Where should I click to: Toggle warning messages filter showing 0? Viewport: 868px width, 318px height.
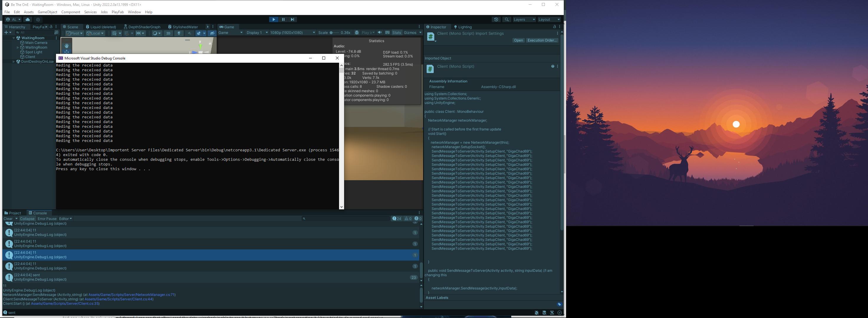[408, 219]
